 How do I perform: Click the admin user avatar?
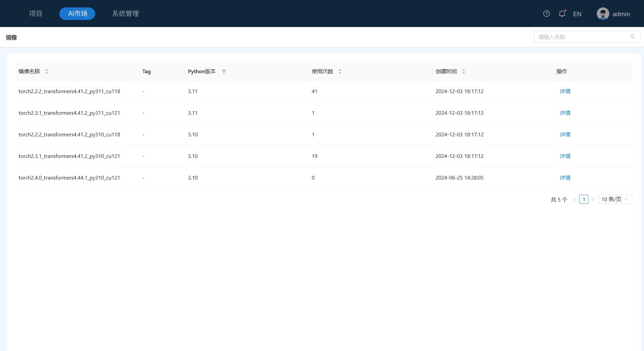coord(603,14)
